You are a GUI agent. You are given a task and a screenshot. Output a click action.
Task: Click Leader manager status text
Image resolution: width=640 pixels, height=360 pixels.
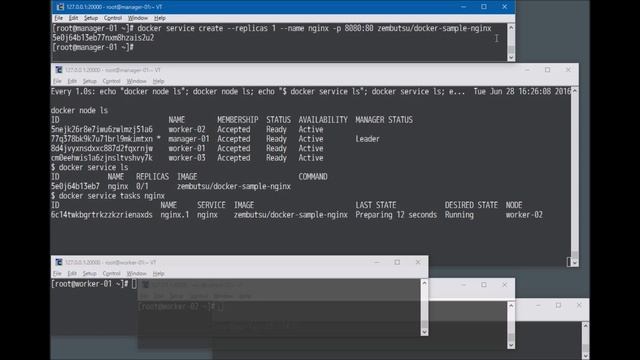tap(367, 139)
